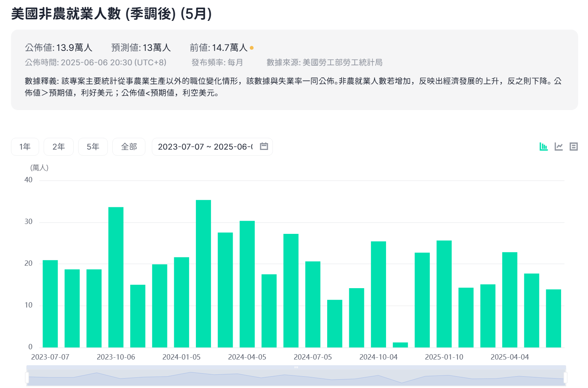The height and width of the screenshot is (388, 588).
Task: Open the data table view icon
Action: coord(574,147)
